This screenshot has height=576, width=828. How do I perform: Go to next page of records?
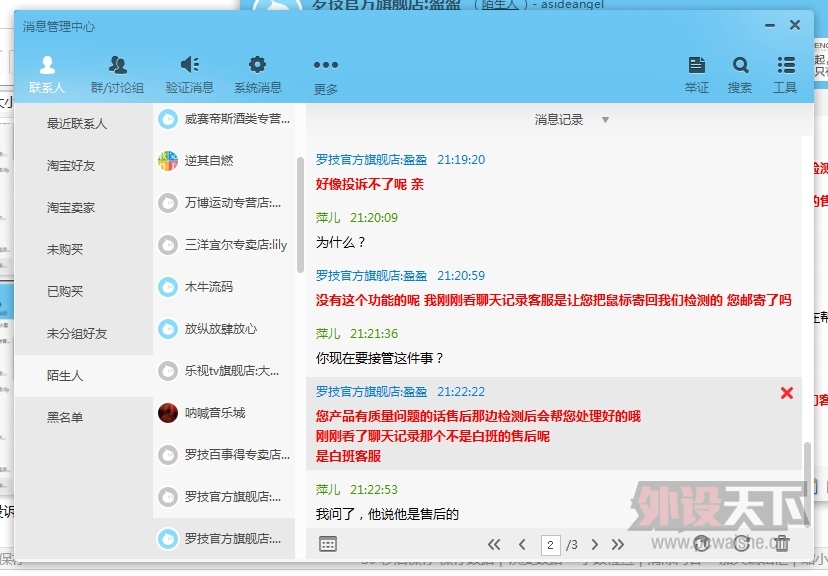point(595,544)
